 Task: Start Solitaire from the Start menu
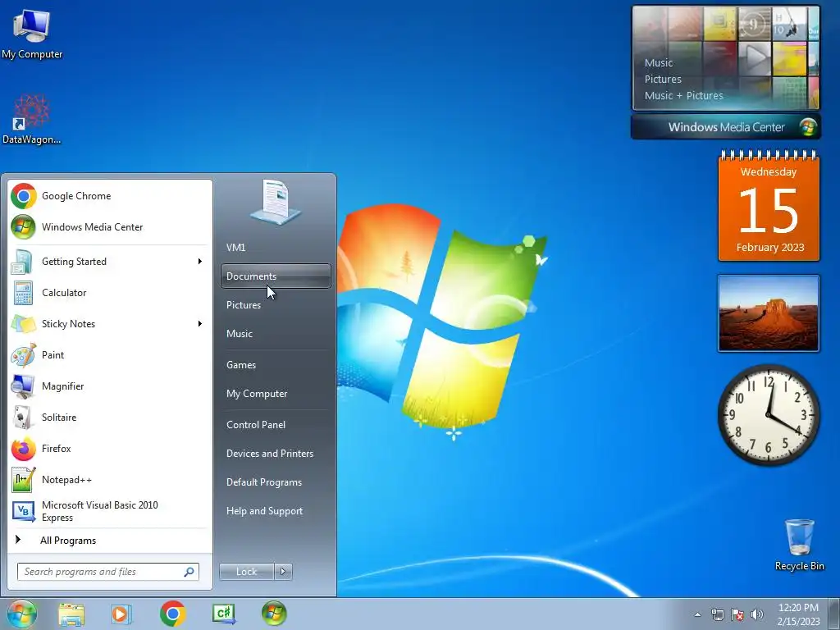[x=110, y=418]
